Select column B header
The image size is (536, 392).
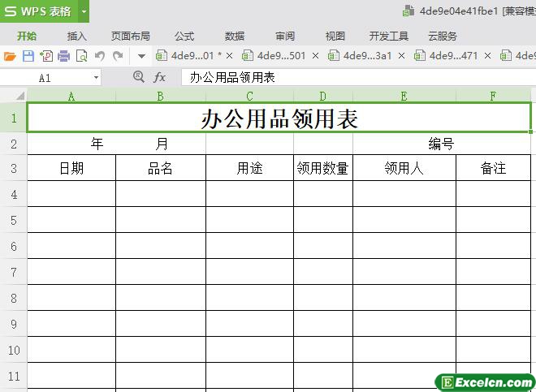pos(161,96)
